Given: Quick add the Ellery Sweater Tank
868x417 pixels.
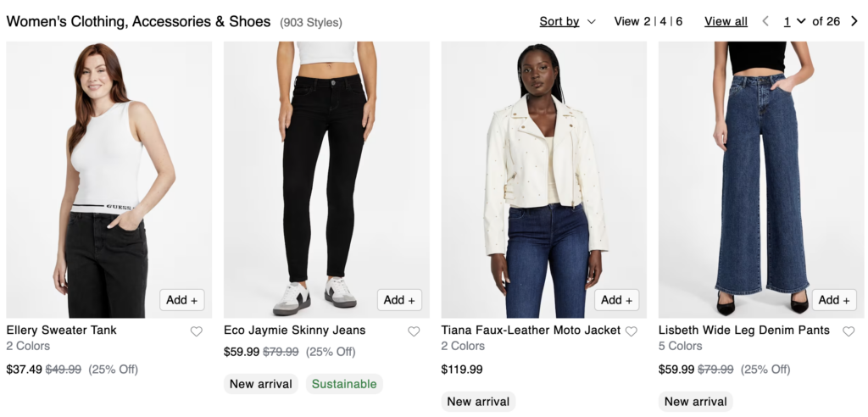Looking at the screenshot, I should [x=182, y=300].
